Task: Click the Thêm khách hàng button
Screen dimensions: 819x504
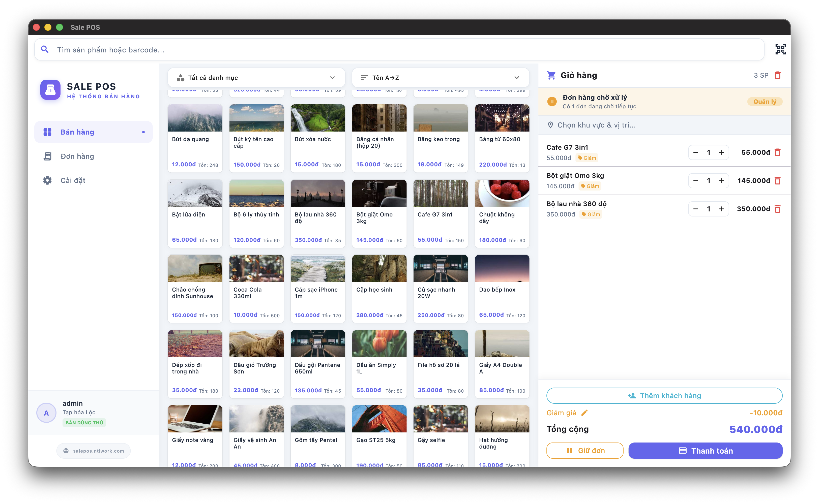Action: pyautogui.click(x=664, y=395)
